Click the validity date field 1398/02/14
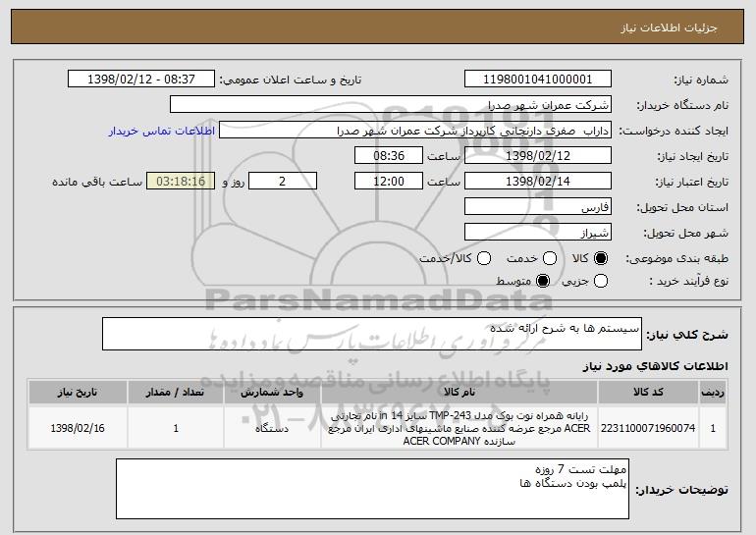 538,182
